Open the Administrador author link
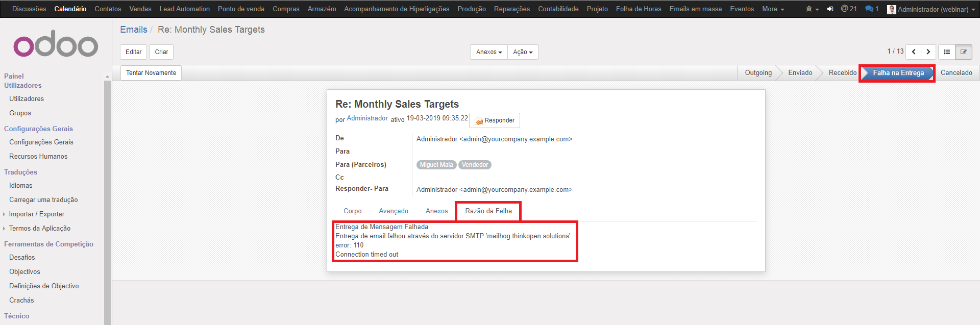The width and height of the screenshot is (980, 325). (x=367, y=118)
